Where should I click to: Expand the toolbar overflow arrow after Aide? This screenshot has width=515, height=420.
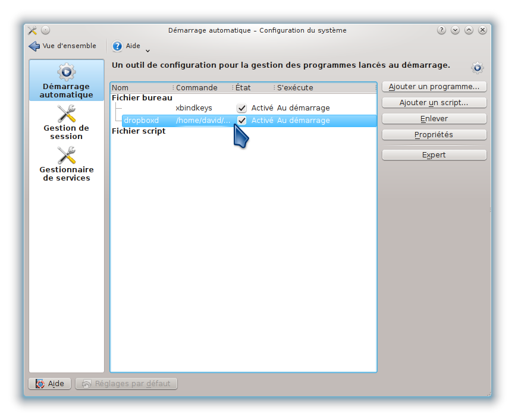(147, 50)
